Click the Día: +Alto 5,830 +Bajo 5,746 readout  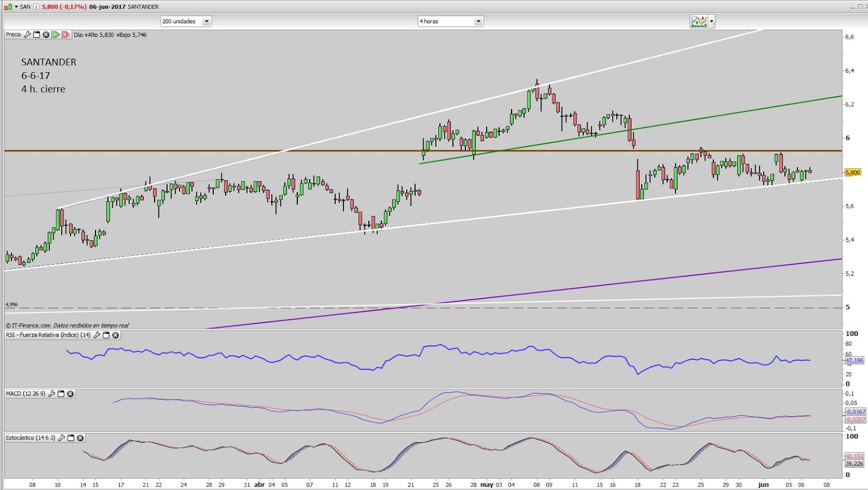pos(110,35)
